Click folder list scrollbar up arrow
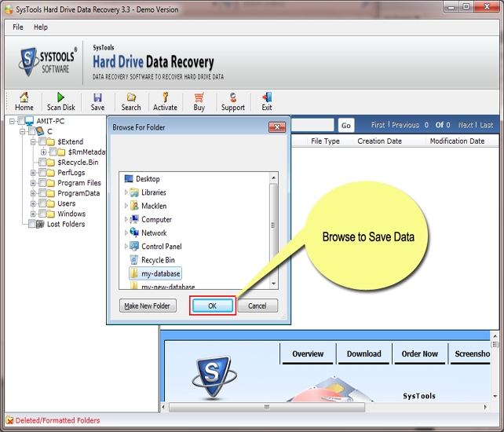This screenshot has width=504, height=432. click(x=273, y=178)
